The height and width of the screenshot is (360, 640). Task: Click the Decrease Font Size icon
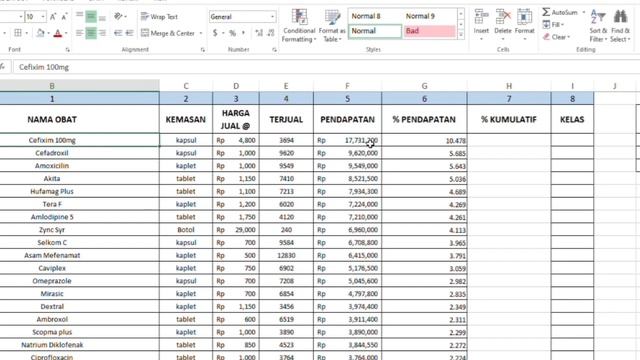coord(64,17)
